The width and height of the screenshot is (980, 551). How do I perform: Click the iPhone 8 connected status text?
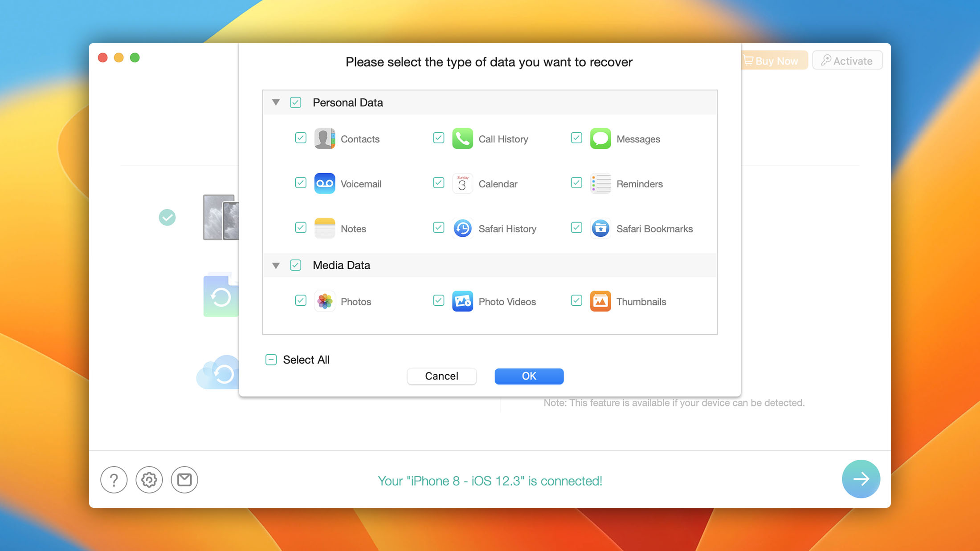click(490, 481)
